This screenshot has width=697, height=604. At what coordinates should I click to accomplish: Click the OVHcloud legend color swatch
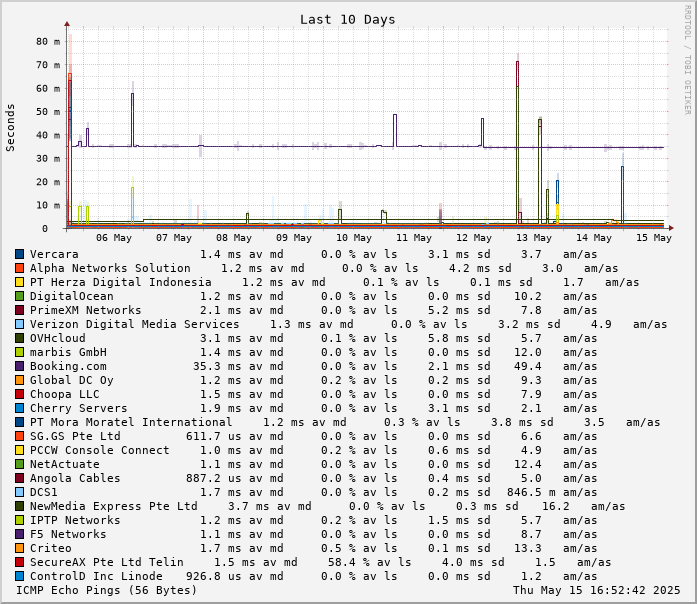point(19,338)
